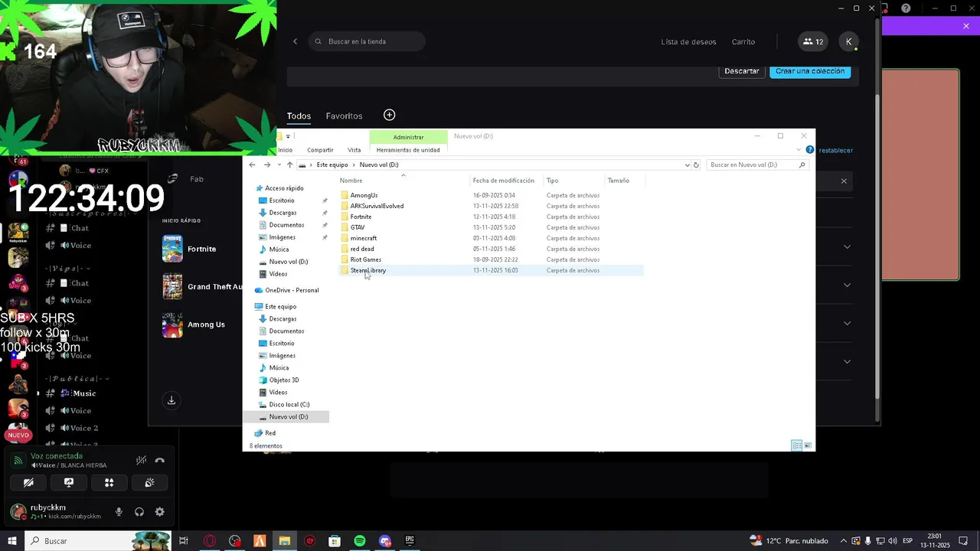Sort by Fecha de modificación column

(x=504, y=181)
